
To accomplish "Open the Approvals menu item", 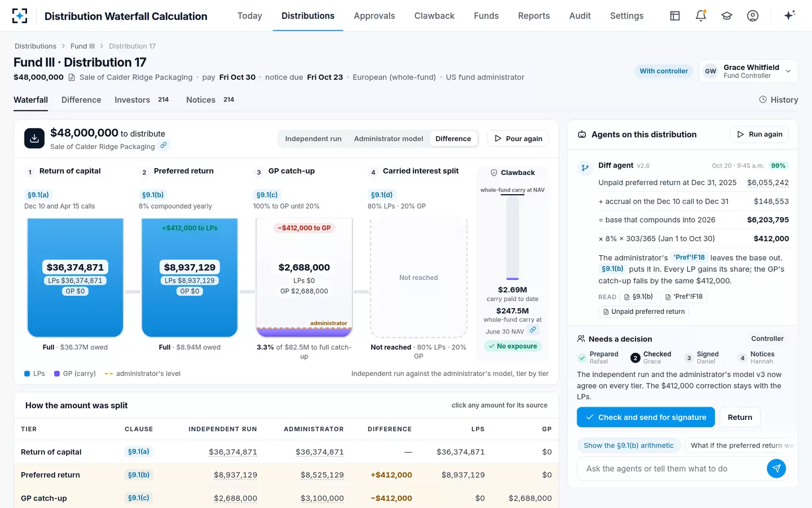I will tap(374, 16).
